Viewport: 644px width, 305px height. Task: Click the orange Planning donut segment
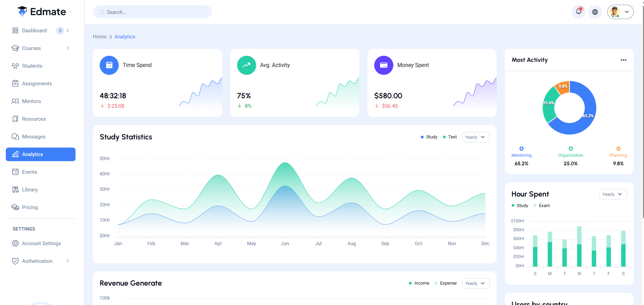[563, 87]
